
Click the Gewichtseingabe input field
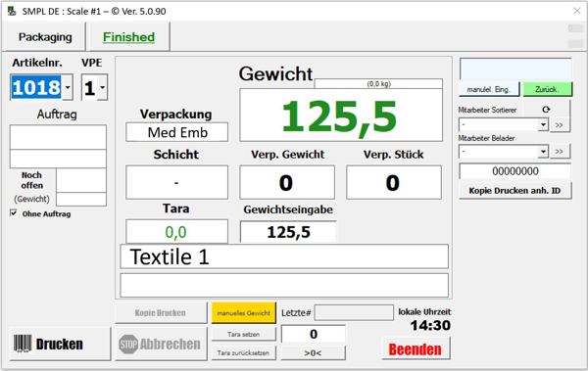[288, 232]
